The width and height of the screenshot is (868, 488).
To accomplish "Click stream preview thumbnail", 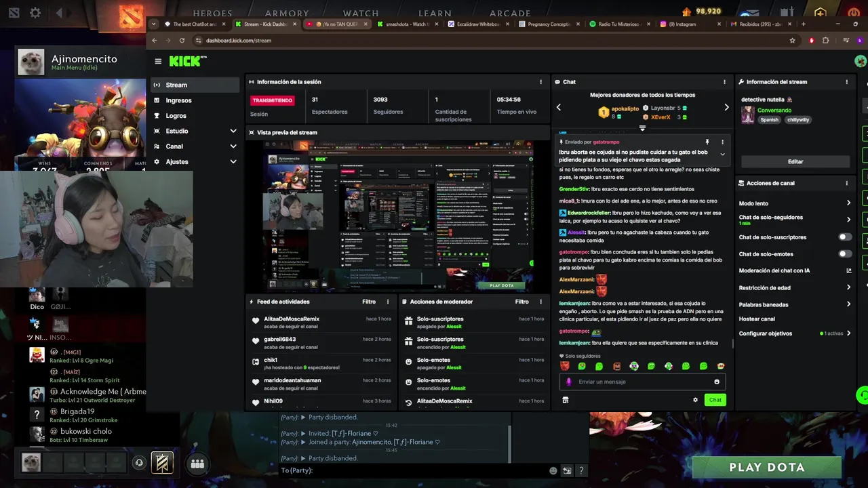I will 399,215.
